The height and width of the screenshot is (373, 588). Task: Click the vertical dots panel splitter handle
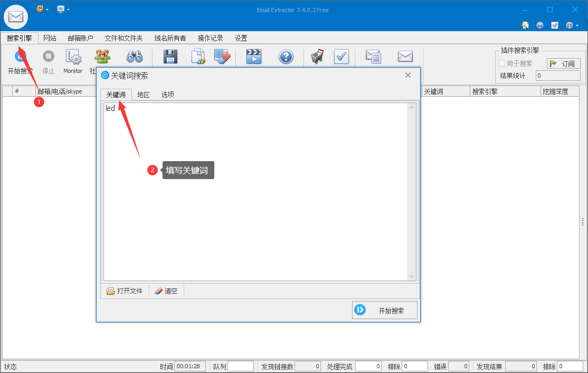582,222
